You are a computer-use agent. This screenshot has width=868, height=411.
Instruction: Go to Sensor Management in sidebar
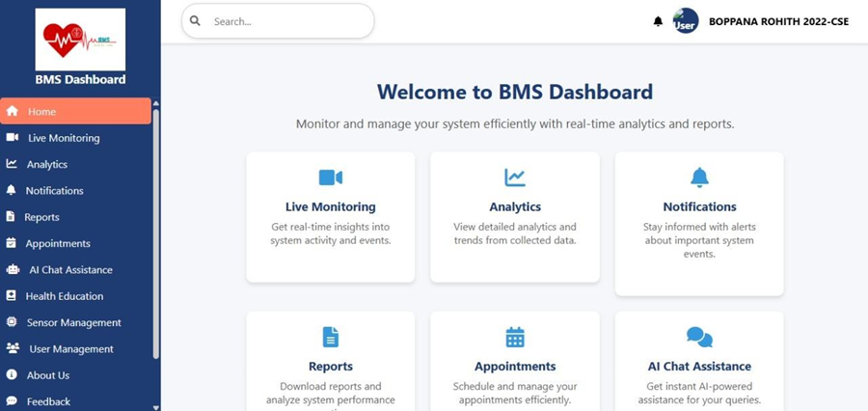click(x=73, y=322)
